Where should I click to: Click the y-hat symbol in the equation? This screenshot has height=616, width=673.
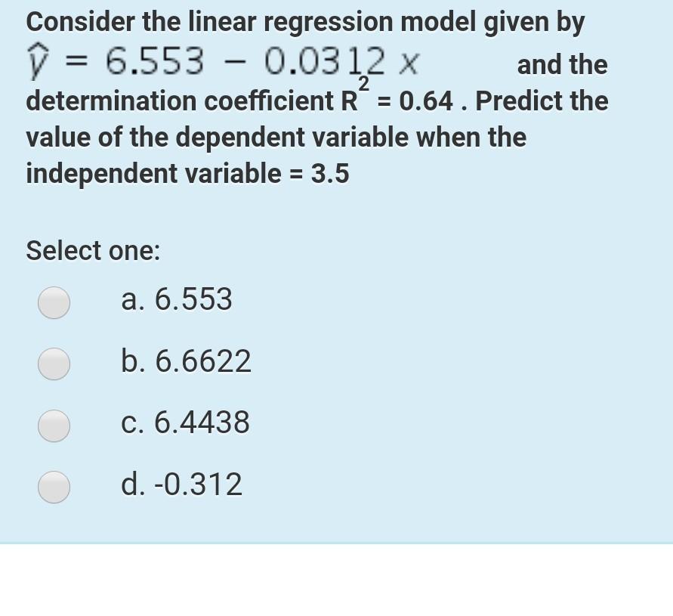point(36,62)
